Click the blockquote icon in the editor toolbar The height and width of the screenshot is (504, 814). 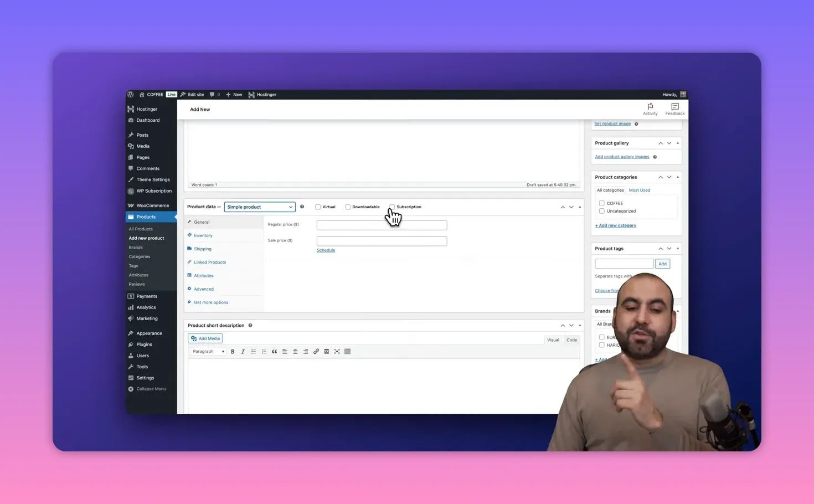click(x=274, y=351)
